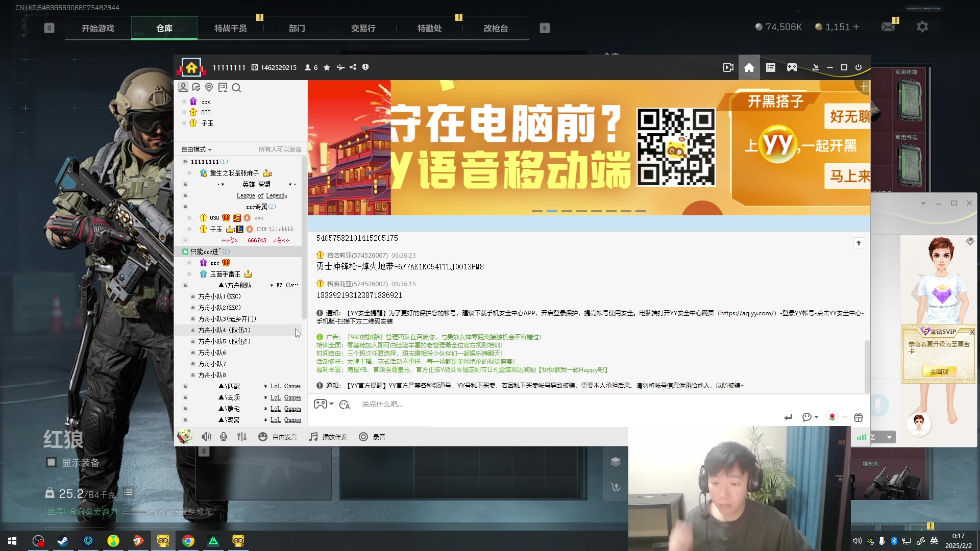Open the https://aq.yy.com/ link in the notice
The height and width of the screenshot is (551, 980).
(747, 313)
